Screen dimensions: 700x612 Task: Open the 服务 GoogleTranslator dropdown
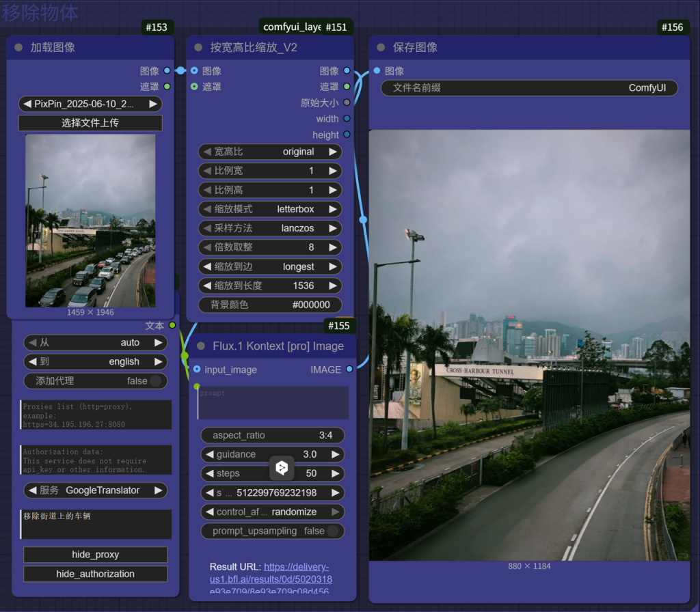point(96,490)
